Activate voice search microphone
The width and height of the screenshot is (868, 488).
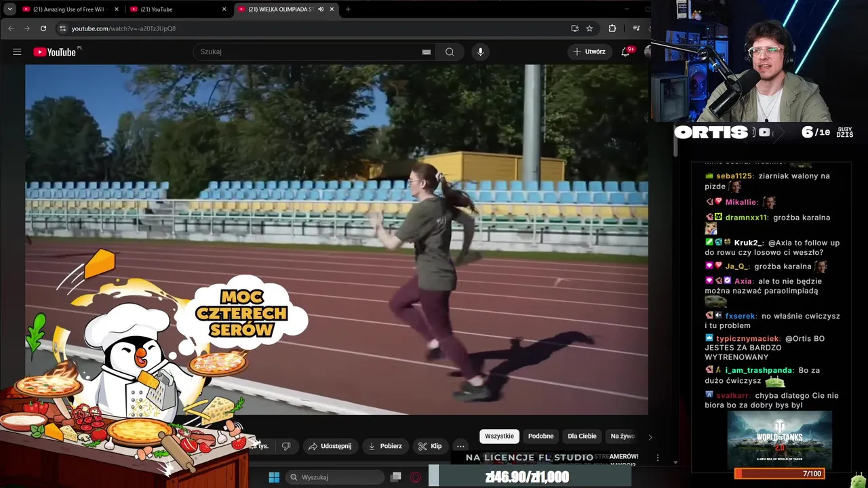point(480,52)
